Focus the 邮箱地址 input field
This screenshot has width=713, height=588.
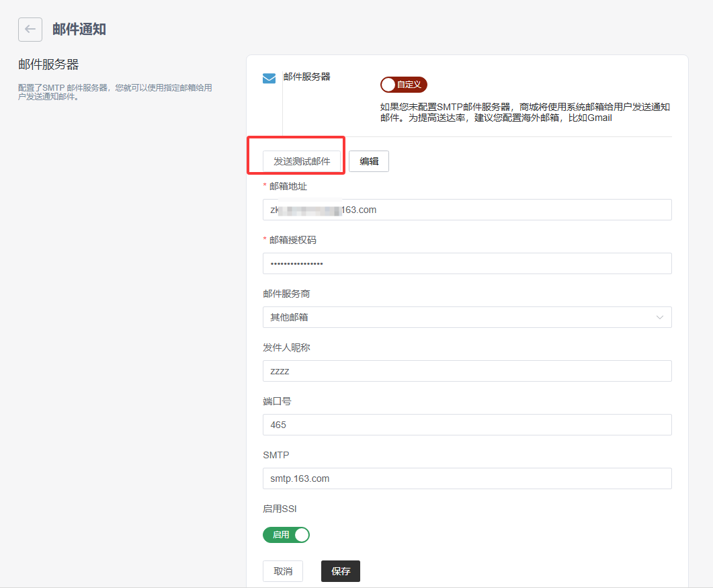[466, 210]
